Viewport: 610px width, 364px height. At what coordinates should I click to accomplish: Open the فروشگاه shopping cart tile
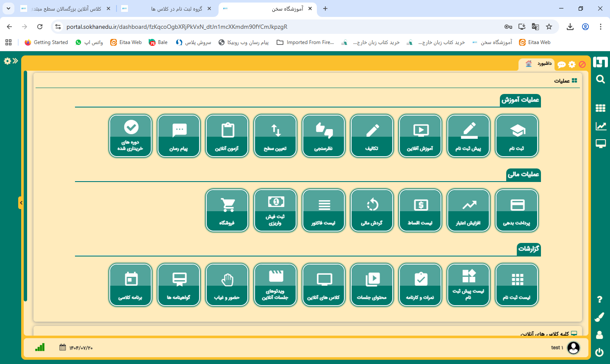[x=227, y=210]
